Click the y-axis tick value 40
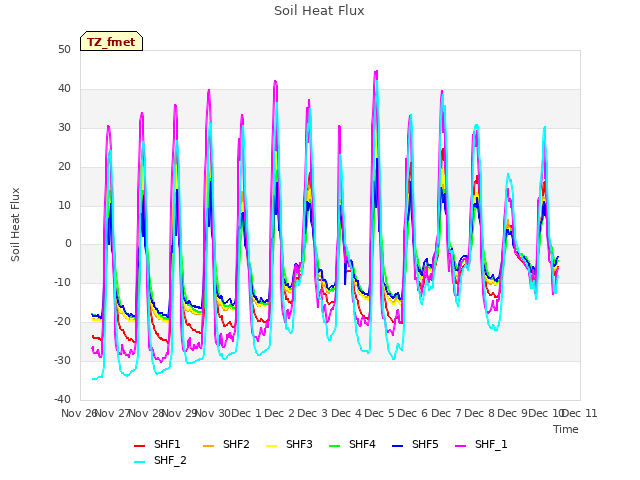 pyautogui.click(x=64, y=89)
